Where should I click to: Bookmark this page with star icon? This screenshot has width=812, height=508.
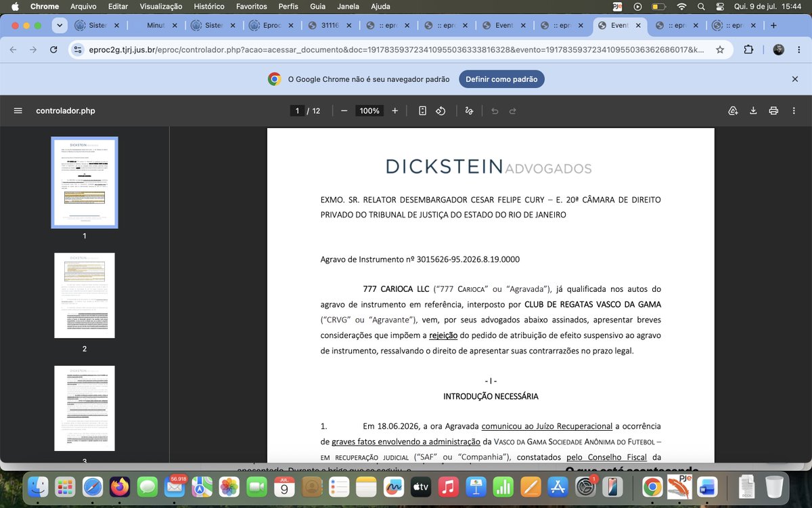pyautogui.click(x=720, y=49)
